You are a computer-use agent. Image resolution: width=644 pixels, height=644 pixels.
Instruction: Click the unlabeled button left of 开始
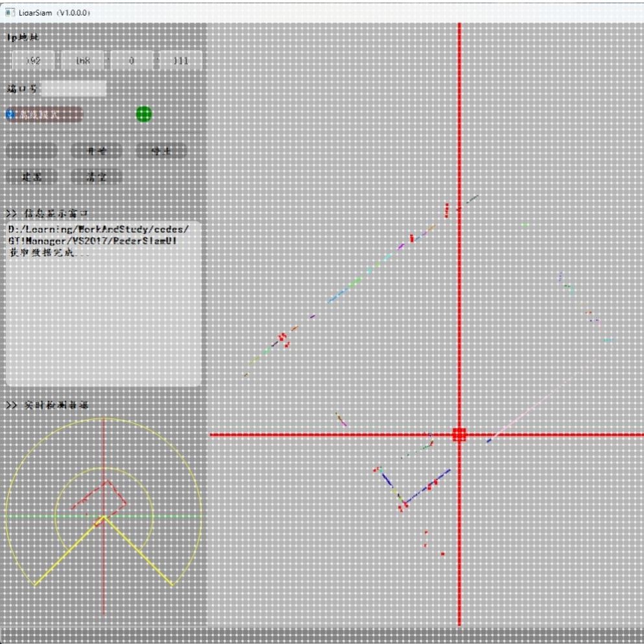32,150
